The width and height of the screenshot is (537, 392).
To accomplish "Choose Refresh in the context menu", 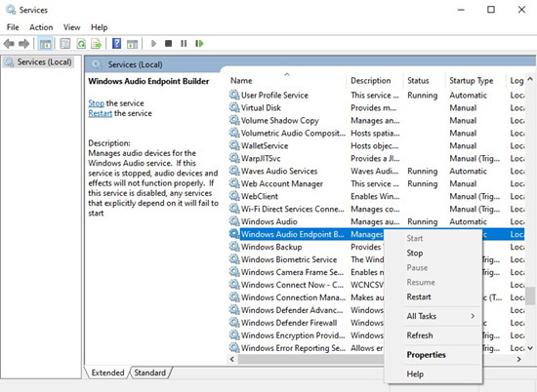I will [x=434, y=335].
